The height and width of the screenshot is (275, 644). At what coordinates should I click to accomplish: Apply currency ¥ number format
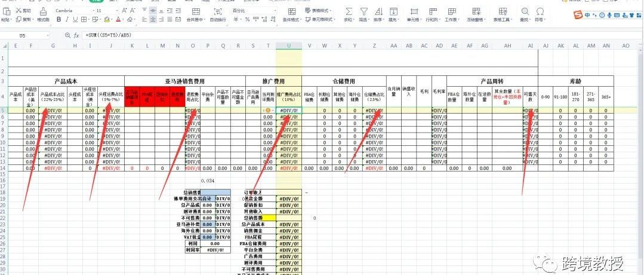(x=236, y=19)
